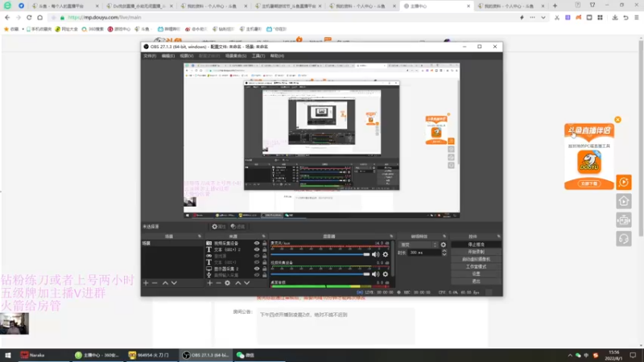644x362 pixels.
Task: Increase transition duration with up stepper
Action: click(444, 251)
